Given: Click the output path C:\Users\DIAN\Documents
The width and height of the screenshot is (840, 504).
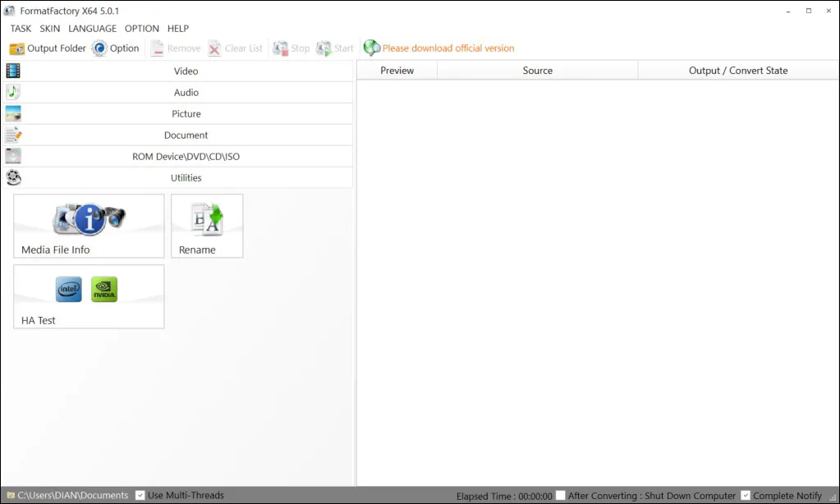Looking at the screenshot, I should [x=72, y=495].
